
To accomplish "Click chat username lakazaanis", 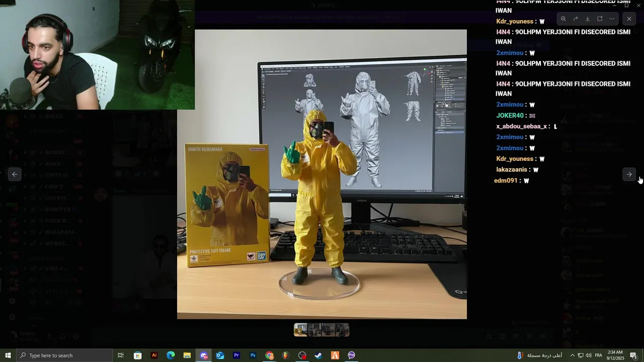I will 512,170.
